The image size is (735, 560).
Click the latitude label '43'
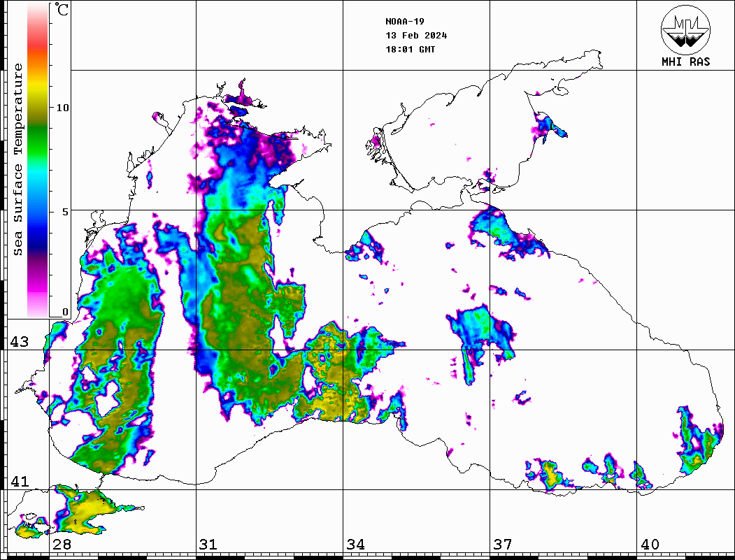[x=19, y=342]
